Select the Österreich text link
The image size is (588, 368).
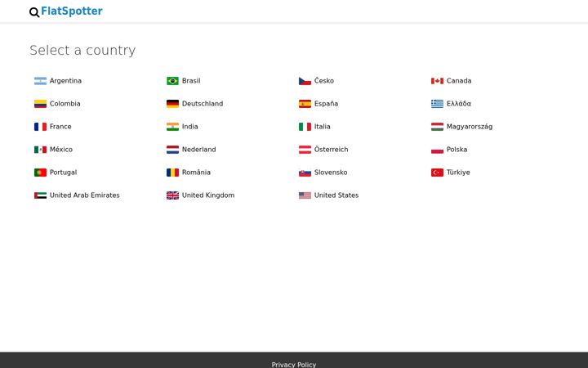pos(331,150)
